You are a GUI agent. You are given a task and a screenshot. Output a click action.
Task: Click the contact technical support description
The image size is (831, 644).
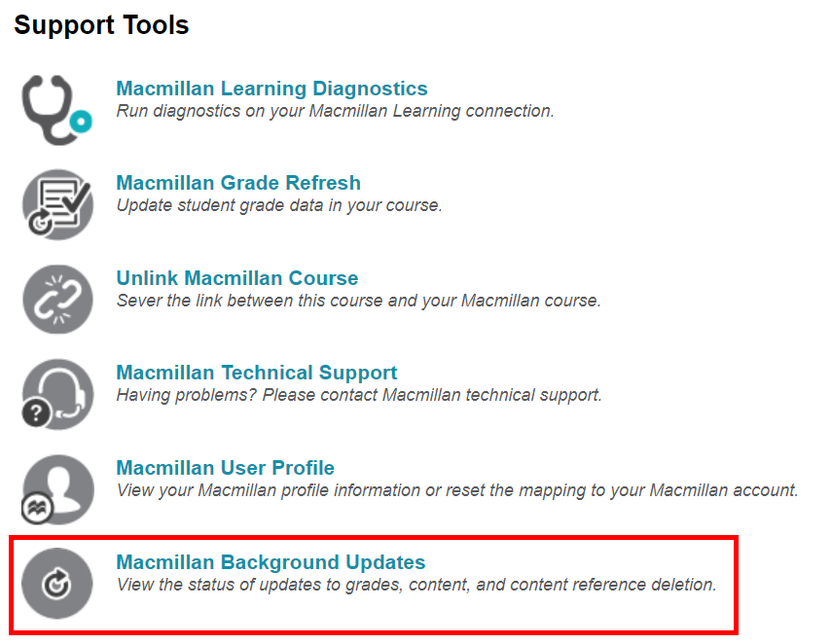(x=347, y=394)
